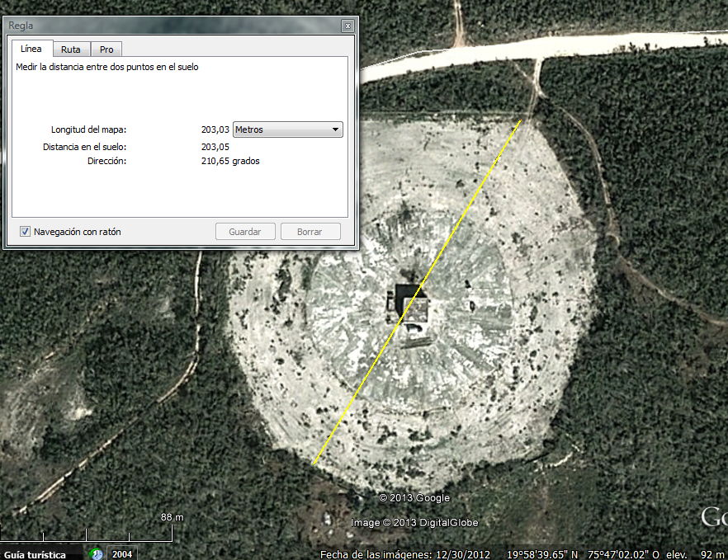Toggle Navegación con ratón checkbox

[x=26, y=232]
